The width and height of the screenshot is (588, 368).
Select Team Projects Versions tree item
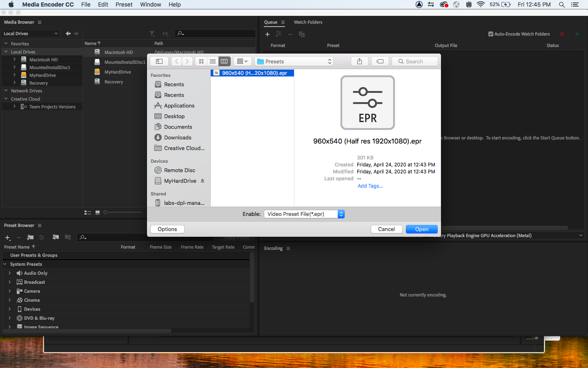coord(52,107)
